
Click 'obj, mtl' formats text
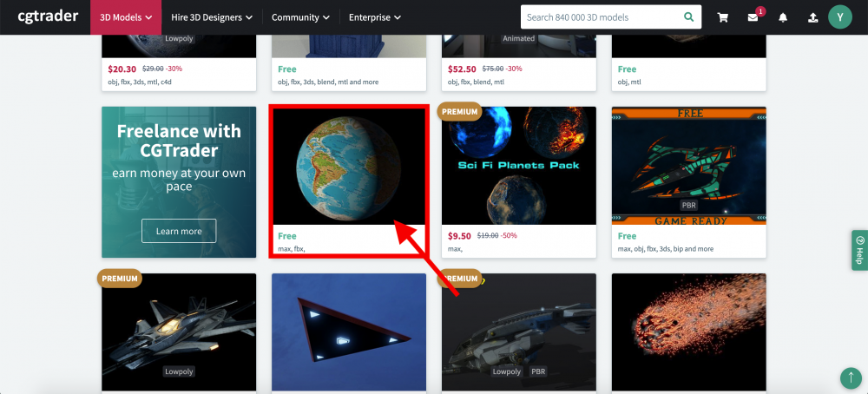[628, 82]
